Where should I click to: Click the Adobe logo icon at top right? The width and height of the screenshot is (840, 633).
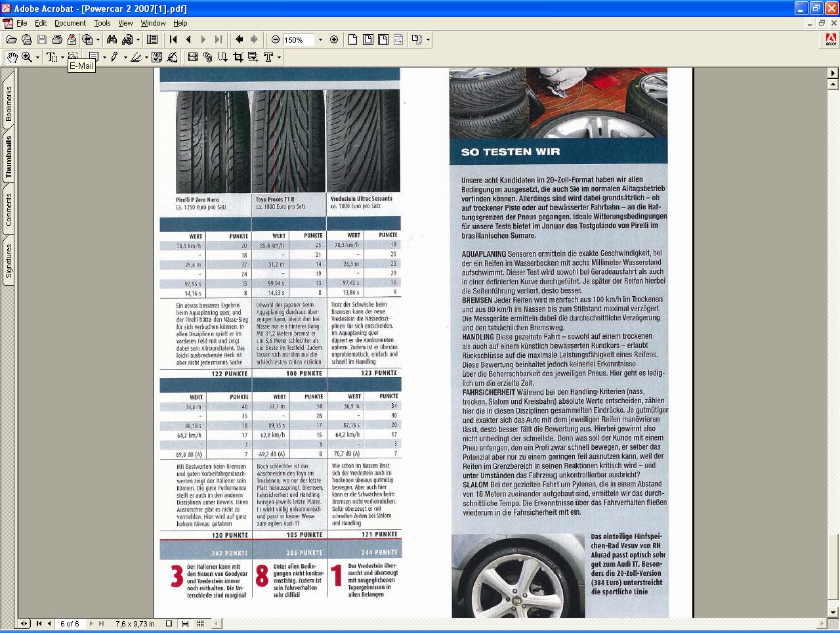[831, 39]
